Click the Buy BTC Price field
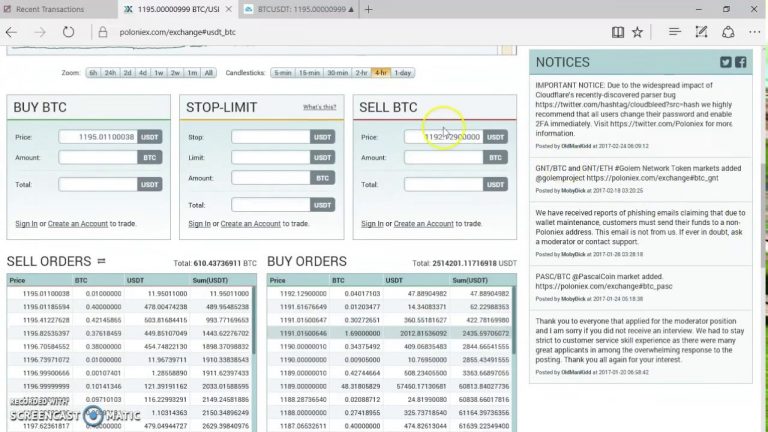768x432 pixels. point(98,137)
